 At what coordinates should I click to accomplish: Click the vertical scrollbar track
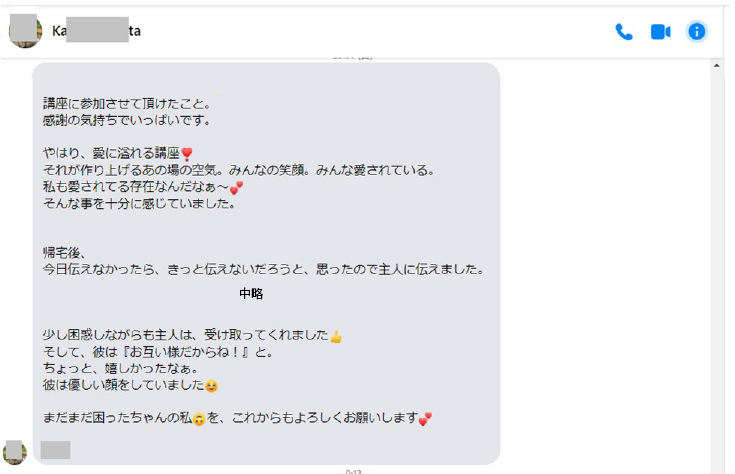click(716, 272)
